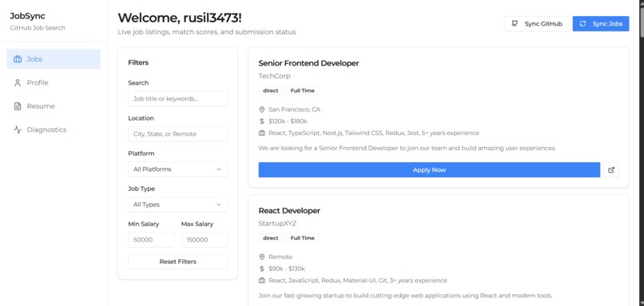644x306 pixels.
Task: Click the Max Salary input field
Action: (x=204, y=240)
